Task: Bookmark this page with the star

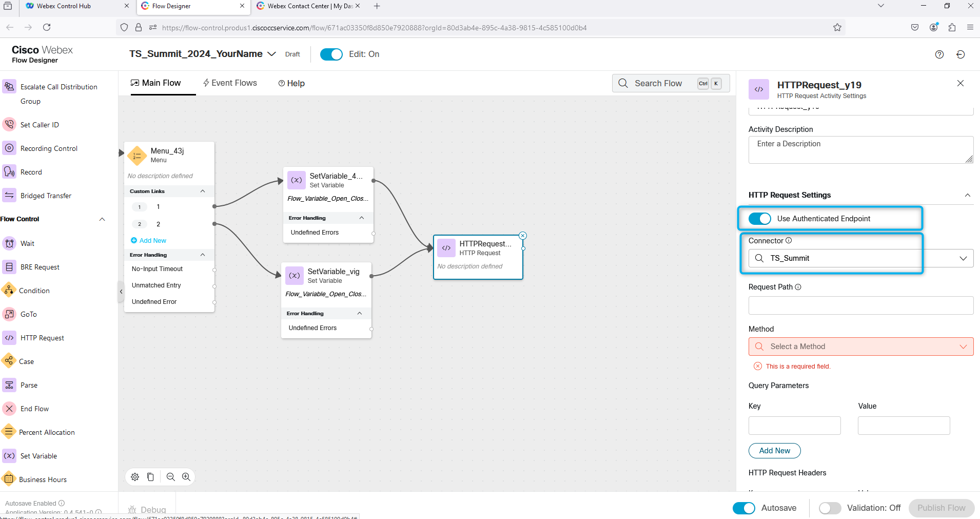Action: pos(837,27)
